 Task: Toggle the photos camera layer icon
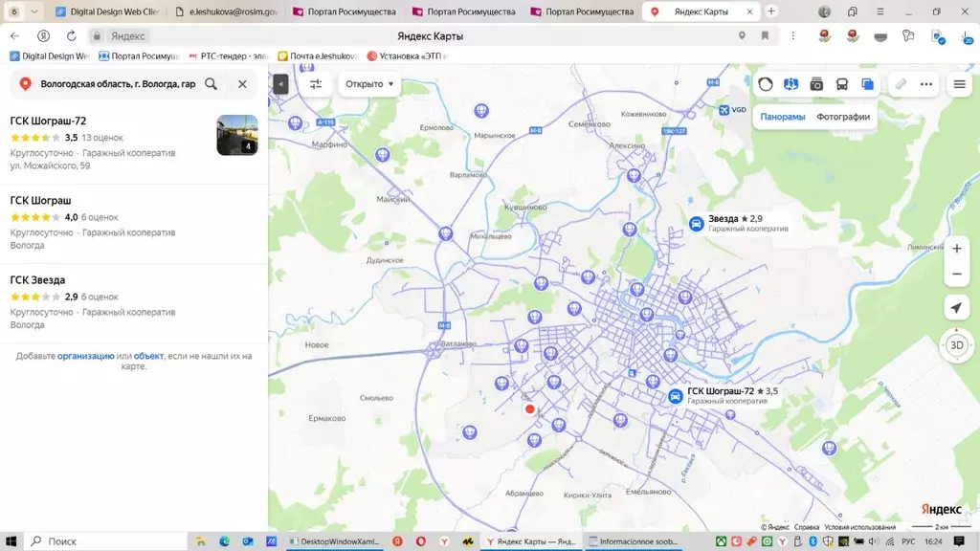pos(816,84)
